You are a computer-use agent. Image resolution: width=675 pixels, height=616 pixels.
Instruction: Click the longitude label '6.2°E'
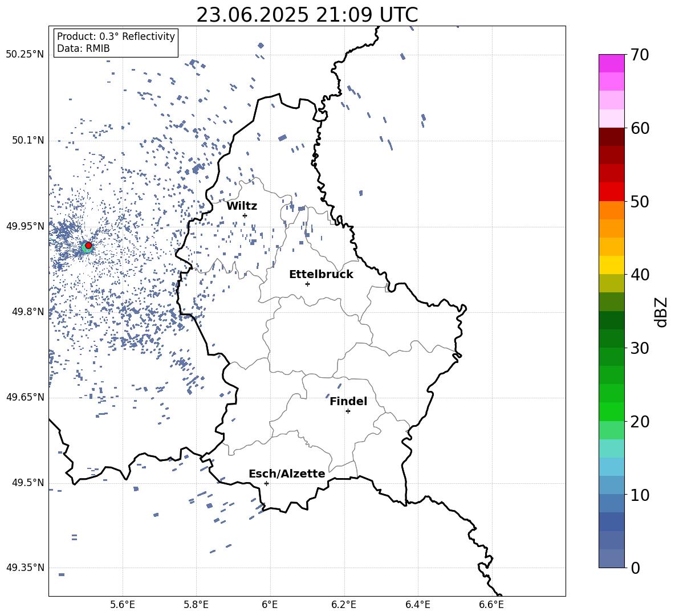(344, 605)
